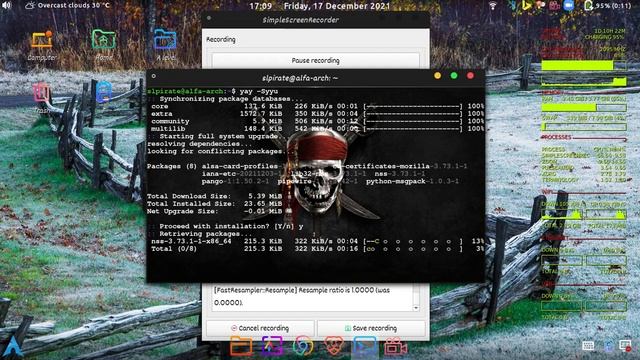Screen dimensions: 640x360
Task: Click the Save recording button
Action: click(371, 328)
